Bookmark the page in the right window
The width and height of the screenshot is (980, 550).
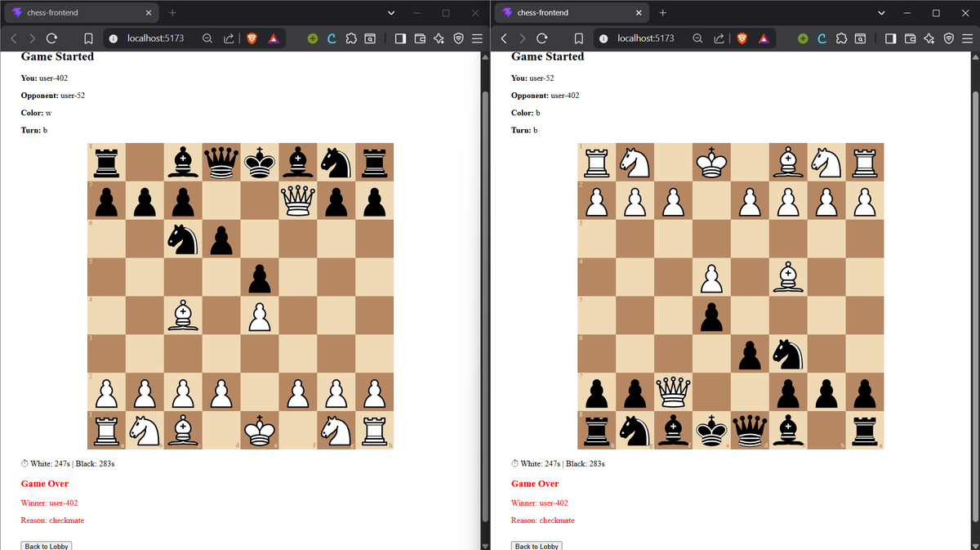pyautogui.click(x=578, y=38)
